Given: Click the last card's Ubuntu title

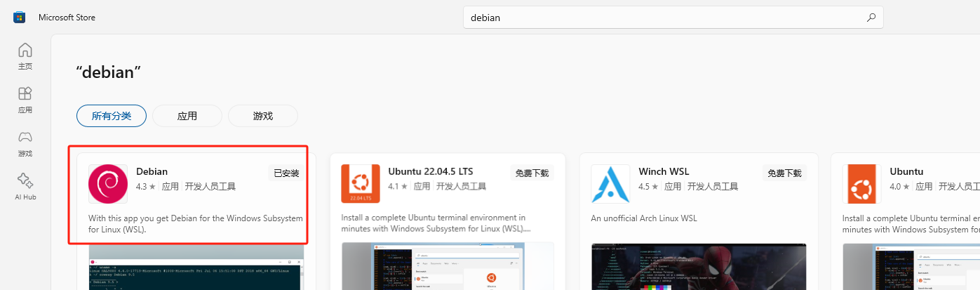Looking at the screenshot, I should [x=906, y=171].
